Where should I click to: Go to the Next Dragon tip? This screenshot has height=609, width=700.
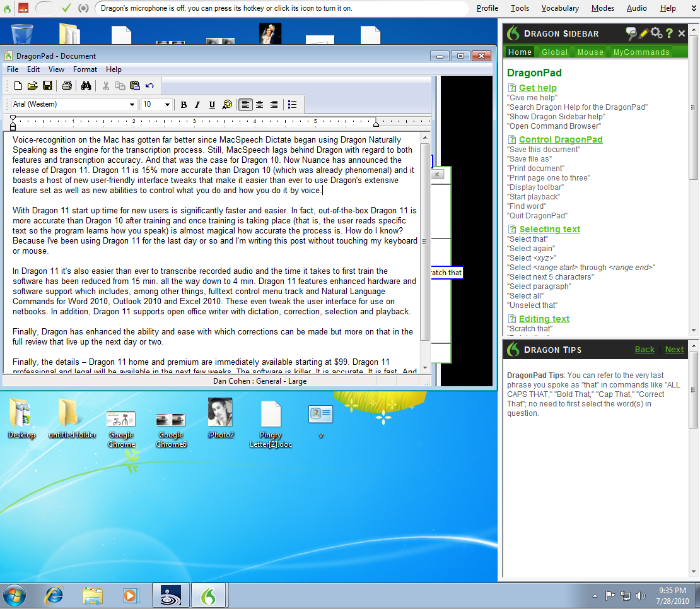coord(674,350)
